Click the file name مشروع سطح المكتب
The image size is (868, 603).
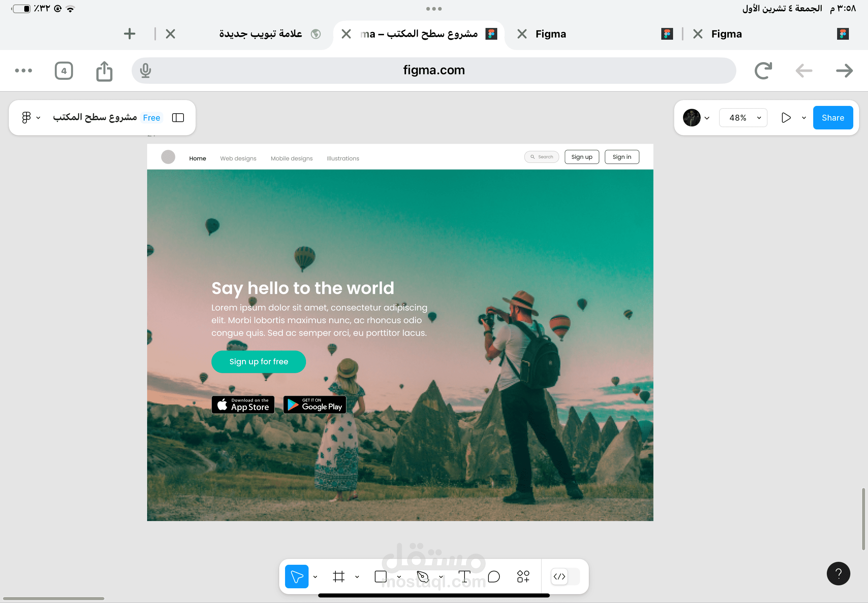pyautogui.click(x=95, y=117)
